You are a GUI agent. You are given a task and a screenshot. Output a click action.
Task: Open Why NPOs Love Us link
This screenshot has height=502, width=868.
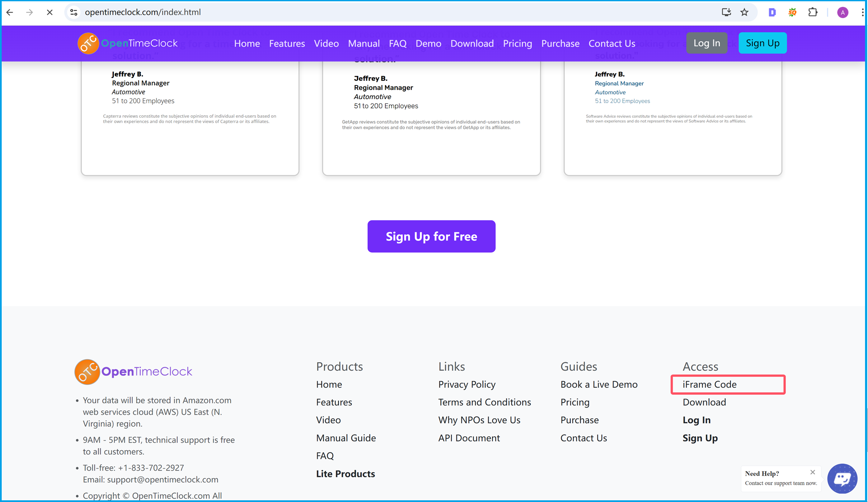479,420
